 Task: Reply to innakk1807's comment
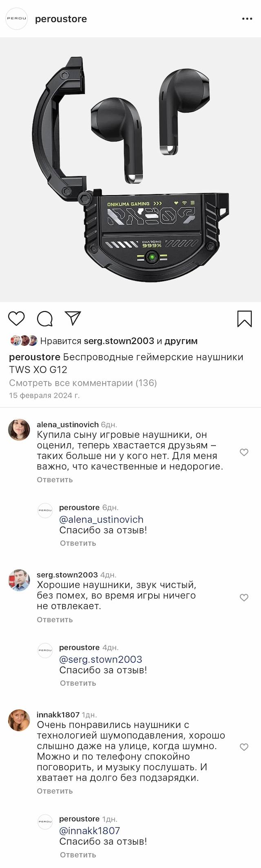coord(55,791)
